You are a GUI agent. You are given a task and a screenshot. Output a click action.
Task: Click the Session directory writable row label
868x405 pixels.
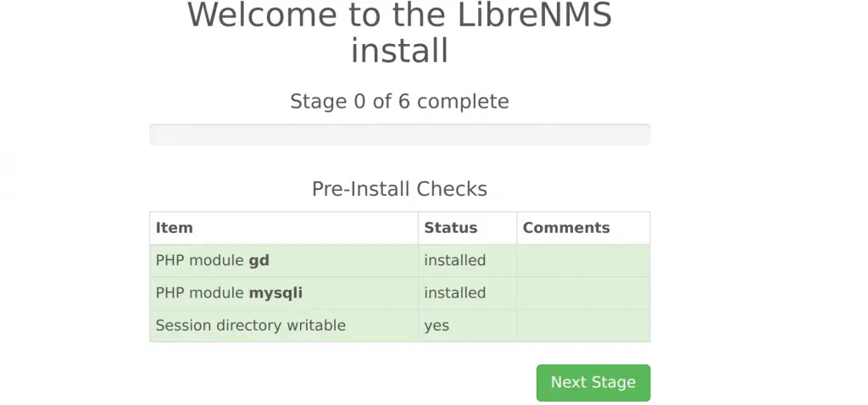[x=250, y=325]
